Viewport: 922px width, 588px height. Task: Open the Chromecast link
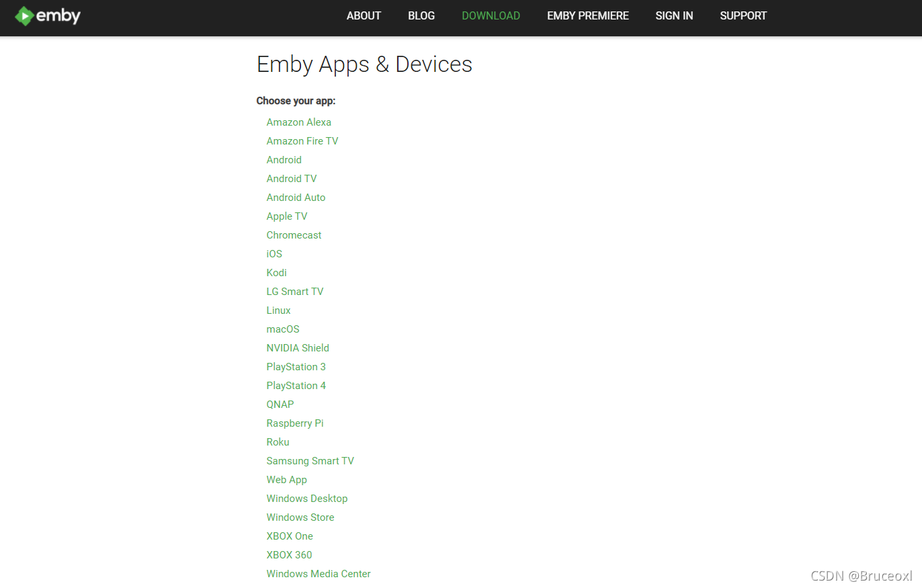[294, 235]
